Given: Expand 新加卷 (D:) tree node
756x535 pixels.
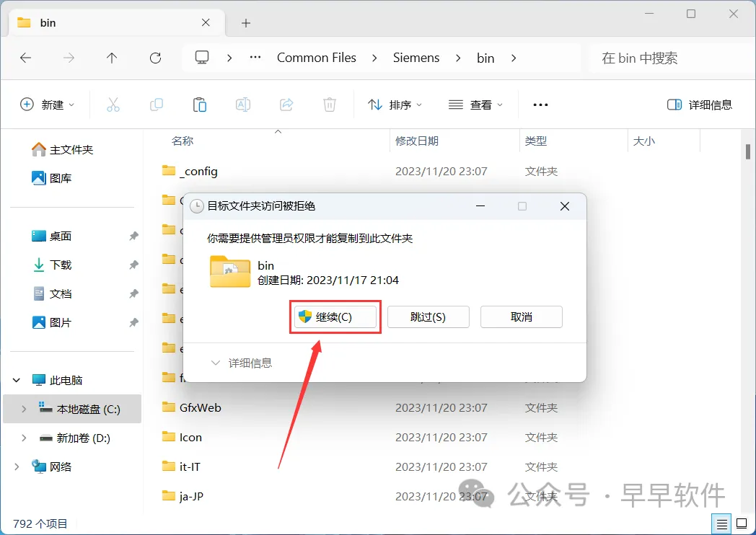Looking at the screenshot, I should coord(24,438).
